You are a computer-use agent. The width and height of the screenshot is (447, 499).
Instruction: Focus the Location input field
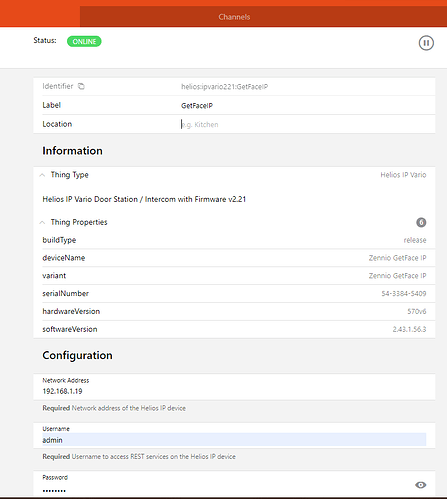303,124
